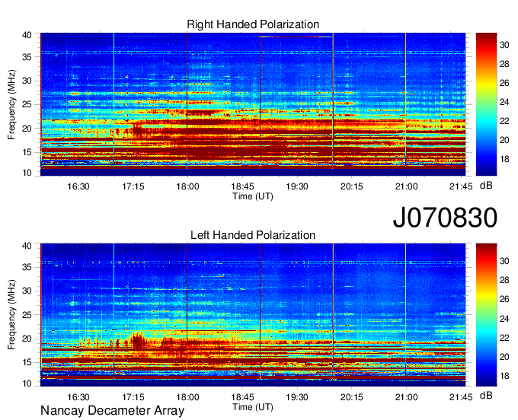Click the bottom plot's color scale bar
Image resolution: width=518 pixels, height=420 pixels.
[x=486, y=315]
